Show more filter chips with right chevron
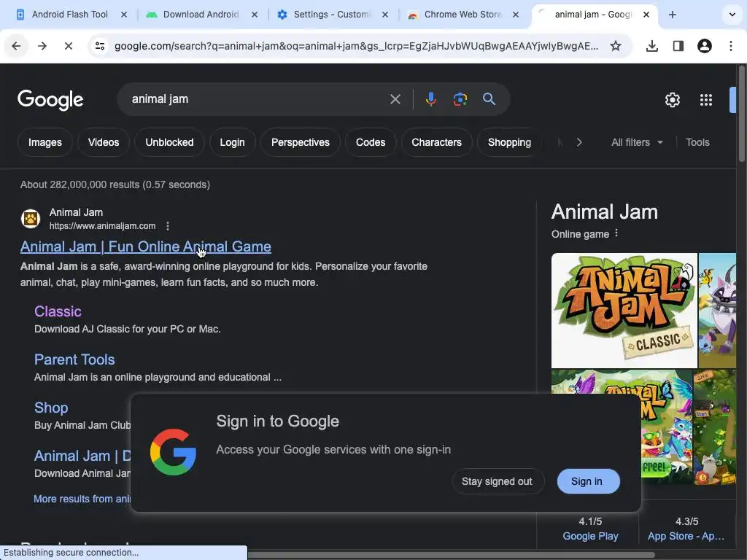The height and width of the screenshot is (560, 747). 578,142
